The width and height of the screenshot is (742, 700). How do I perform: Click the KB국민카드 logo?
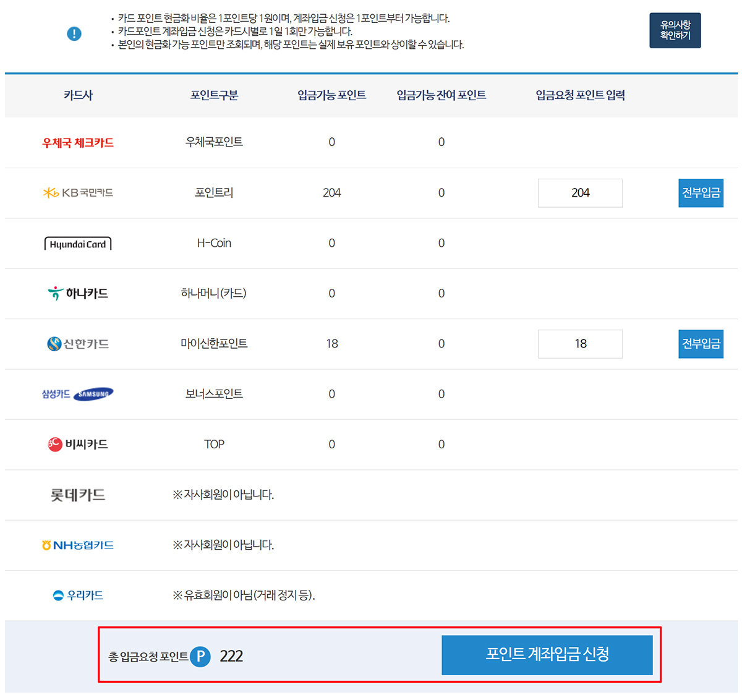[x=78, y=193]
